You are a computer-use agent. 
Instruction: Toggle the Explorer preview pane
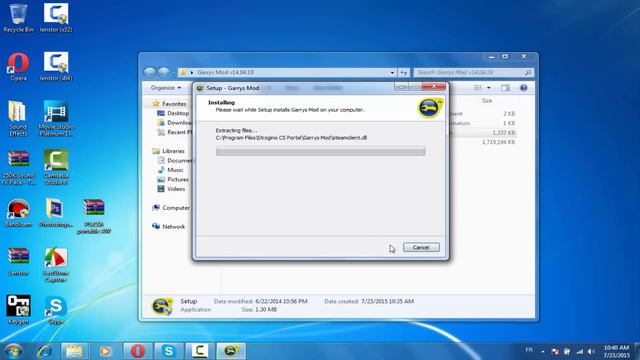(505, 88)
